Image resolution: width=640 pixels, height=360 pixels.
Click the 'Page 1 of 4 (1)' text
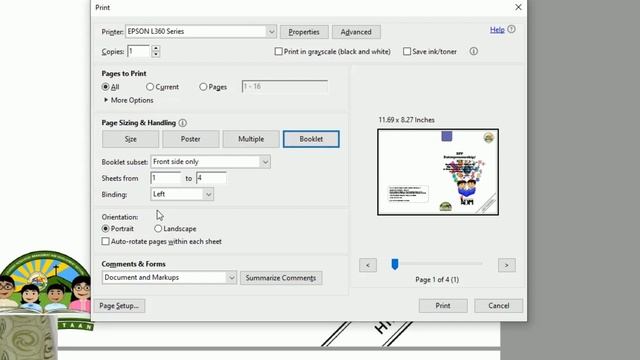tap(437, 280)
